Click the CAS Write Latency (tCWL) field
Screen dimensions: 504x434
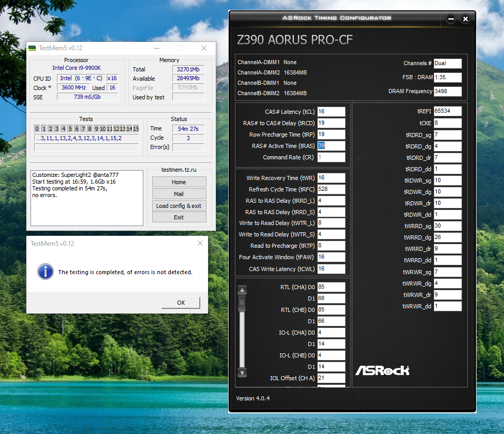point(331,269)
